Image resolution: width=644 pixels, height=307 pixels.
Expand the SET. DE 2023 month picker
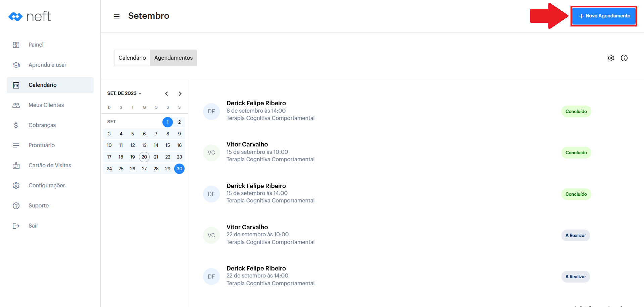point(124,94)
